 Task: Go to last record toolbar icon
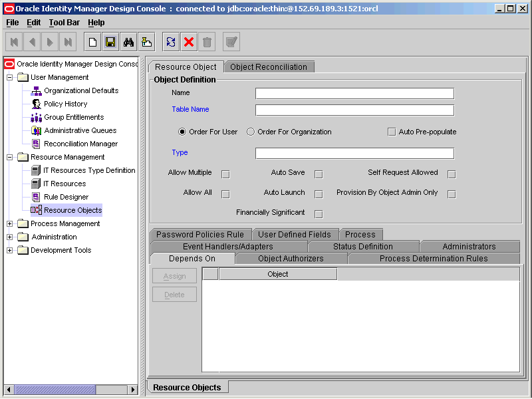tap(68, 42)
